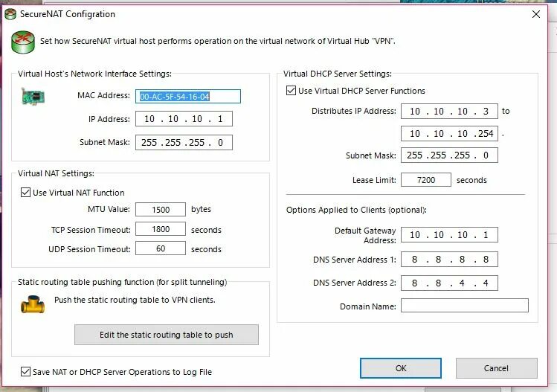Click the 'UDP Session Timeout:' label
The image size is (557, 392).
click(x=89, y=249)
